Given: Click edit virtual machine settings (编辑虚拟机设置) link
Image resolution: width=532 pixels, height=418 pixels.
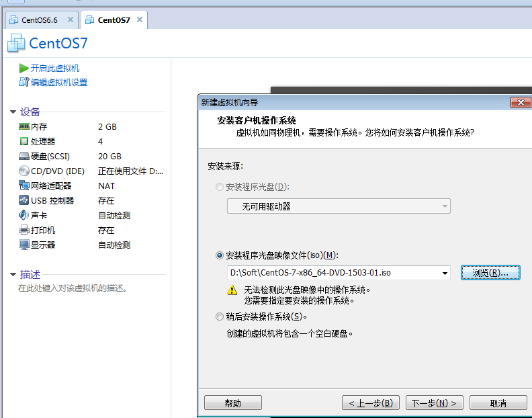Looking at the screenshot, I should click(59, 82).
